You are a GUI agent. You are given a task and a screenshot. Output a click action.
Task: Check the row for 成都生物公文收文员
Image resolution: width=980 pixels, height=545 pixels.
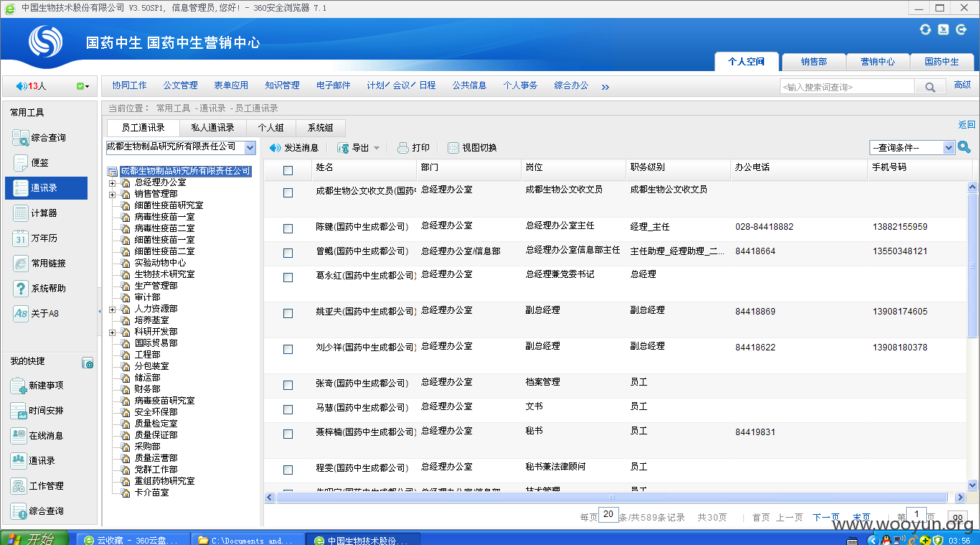(x=288, y=192)
